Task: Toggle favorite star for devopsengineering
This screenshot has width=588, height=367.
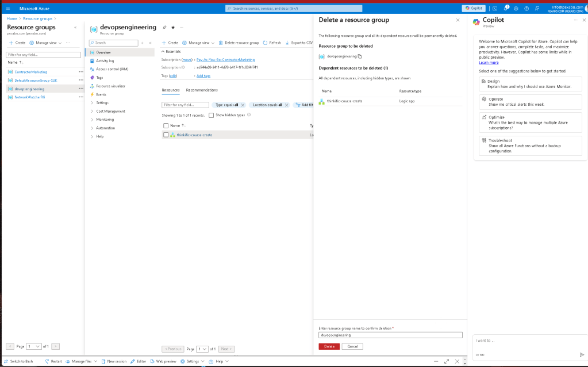Action: tap(173, 28)
